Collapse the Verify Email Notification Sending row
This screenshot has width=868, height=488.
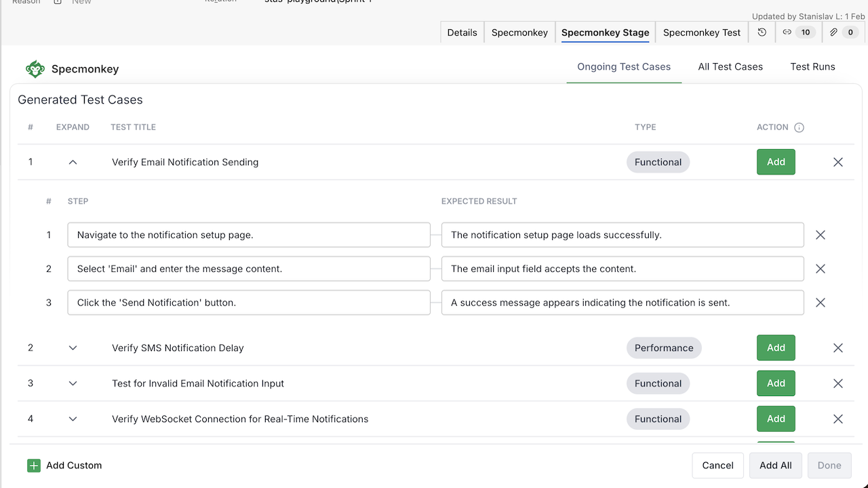[x=73, y=162]
